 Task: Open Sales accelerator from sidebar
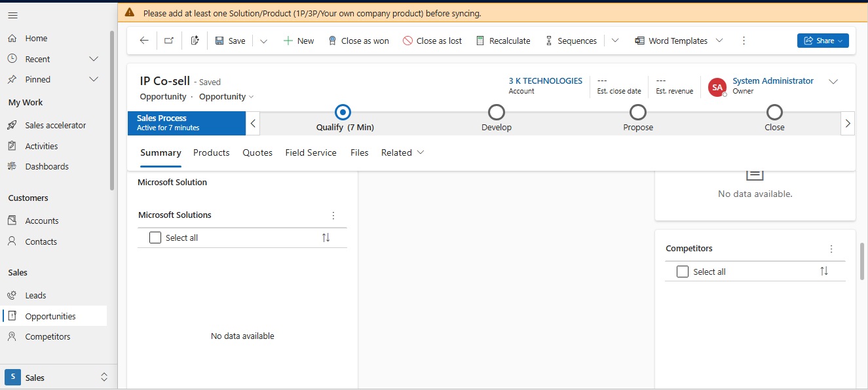coord(55,125)
